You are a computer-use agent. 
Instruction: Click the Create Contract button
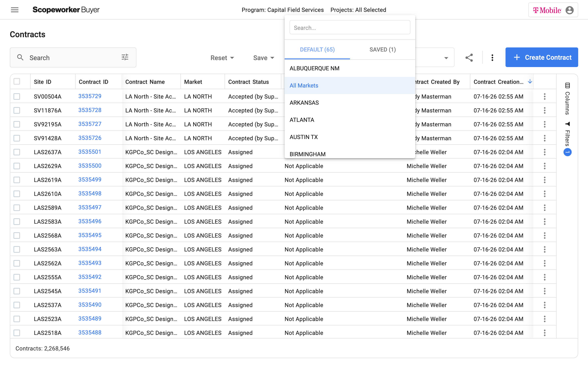[x=542, y=57]
